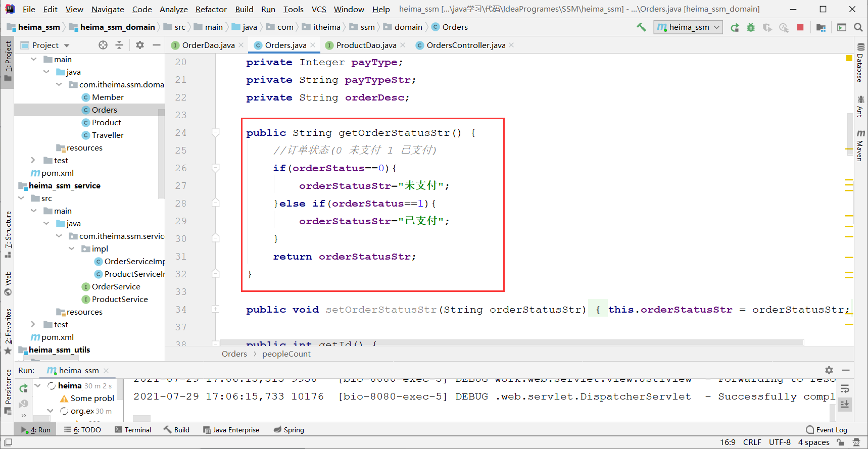Open the Java Enterprise tool window
868x449 pixels.
[x=231, y=430]
